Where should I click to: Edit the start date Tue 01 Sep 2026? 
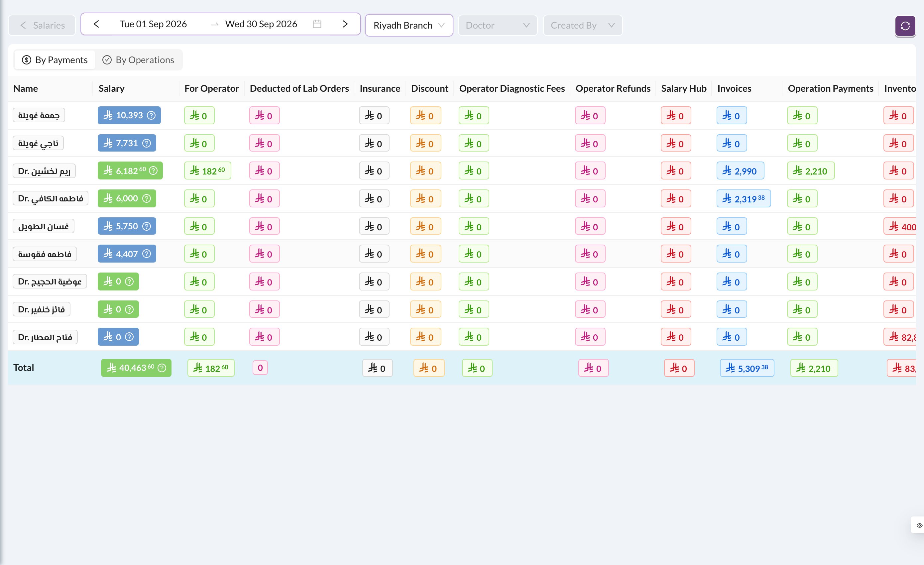[x=153, y=24]
